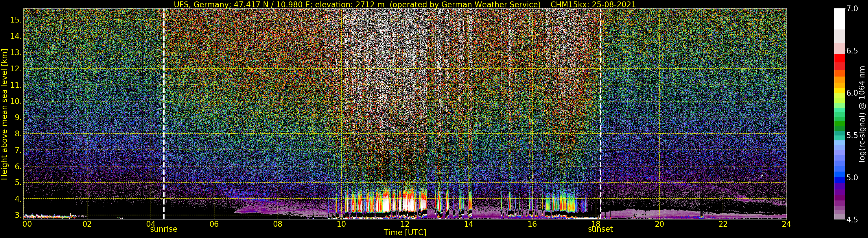Click the height axis tick '3.'
868x238 pixels.
tap(18, 215)
